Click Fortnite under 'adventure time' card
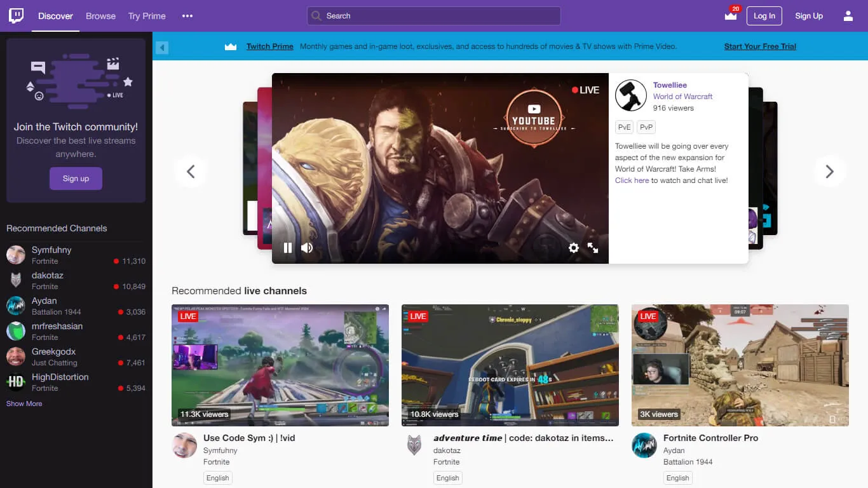The width and height of the screenshot is (868, 488). (446, 462)
